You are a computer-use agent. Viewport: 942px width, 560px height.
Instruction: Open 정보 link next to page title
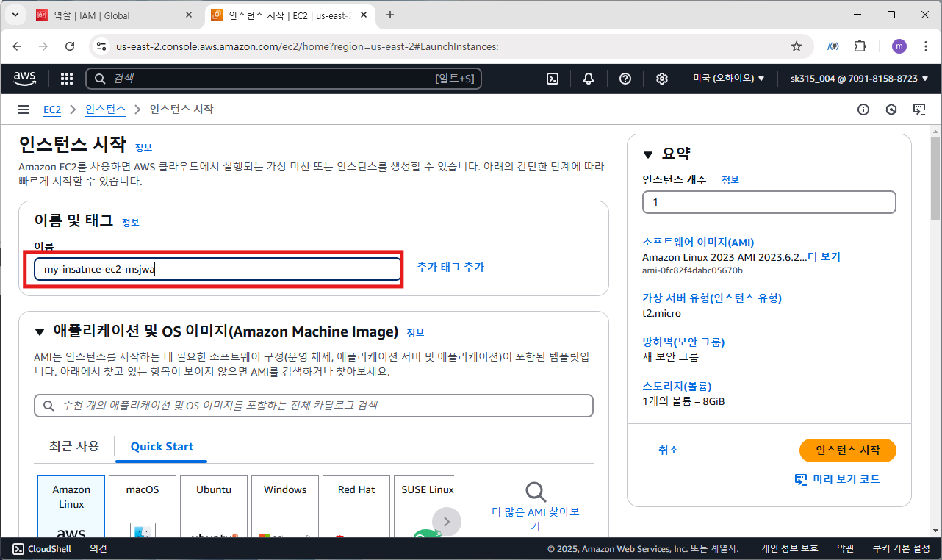point(143,148)
